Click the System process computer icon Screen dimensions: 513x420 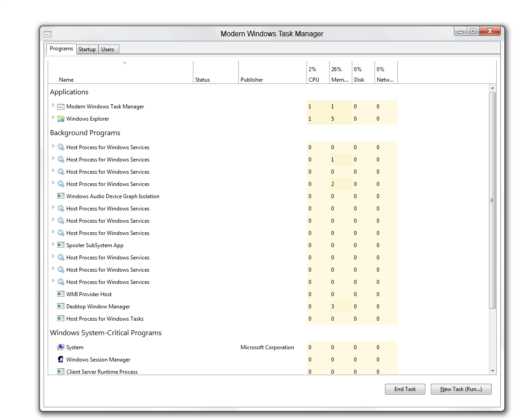pos(60,347)
